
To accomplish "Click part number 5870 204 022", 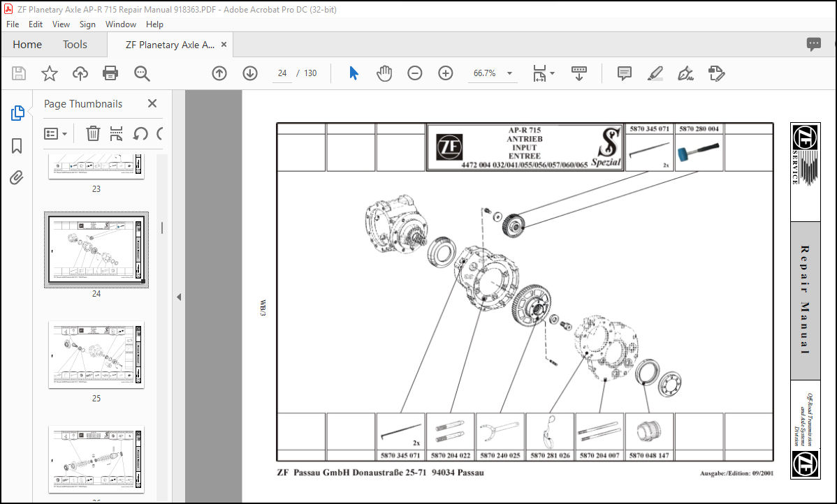I will [x=451, y=455].
